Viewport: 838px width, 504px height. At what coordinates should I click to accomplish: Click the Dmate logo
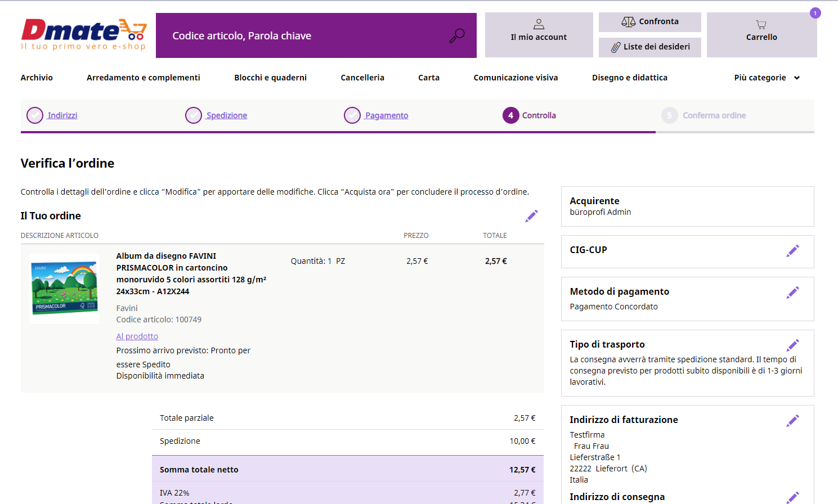(84, 34)
